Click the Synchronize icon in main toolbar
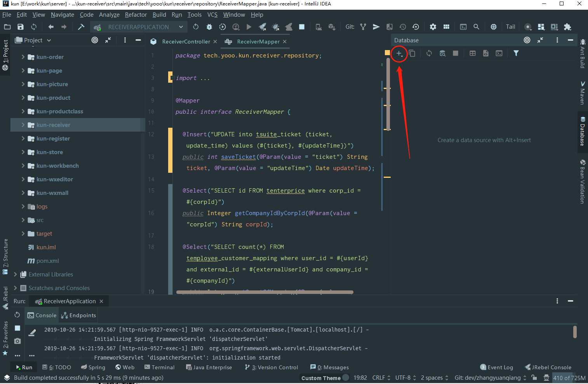Image resolution: width=588 pixels, height=384 pixels. 34,27
